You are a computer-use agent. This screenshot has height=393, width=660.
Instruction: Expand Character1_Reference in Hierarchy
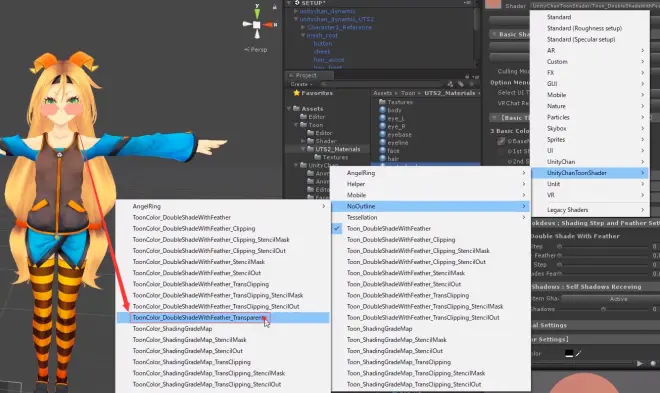pyautogui.click(x=303, y=27)
